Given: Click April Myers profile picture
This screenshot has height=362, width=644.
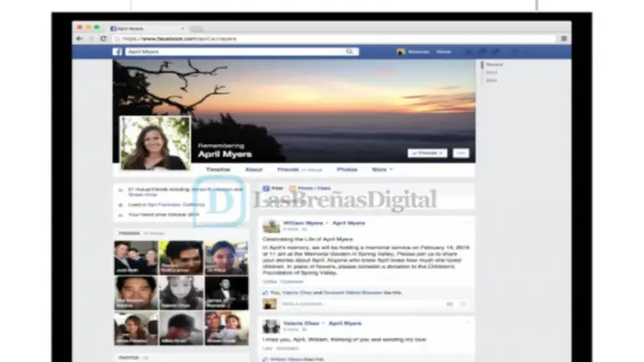Looking at the screenshot, I should coord(155,142).
